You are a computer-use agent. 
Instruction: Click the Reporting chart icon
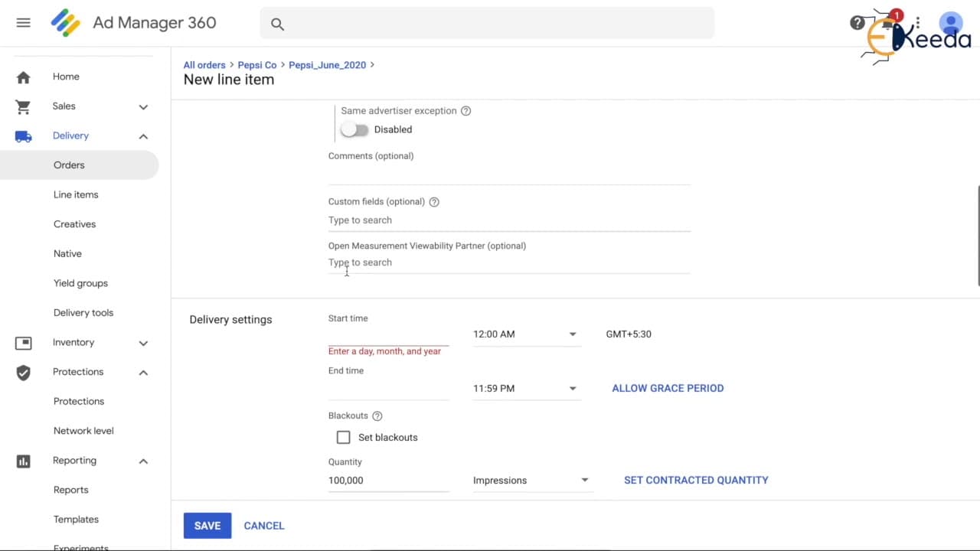(x=23, y=461)
